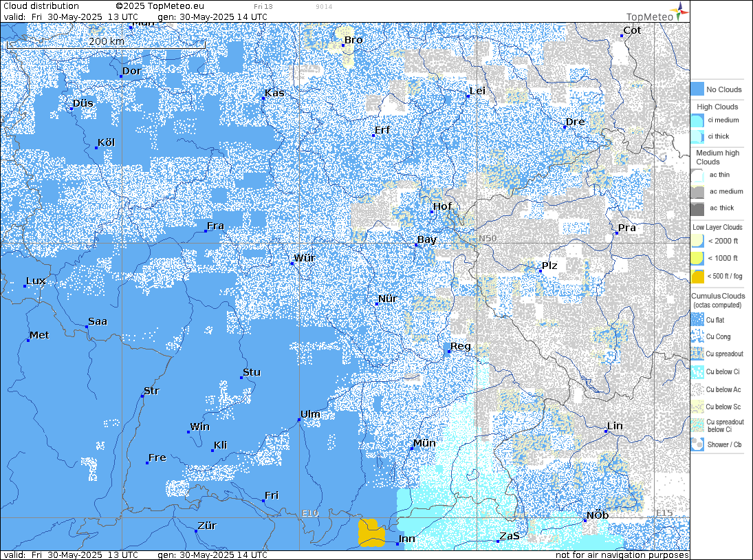Image resolution: width=753 pixels, height=560 pixels.
Task: Click the Cu below Sc legend swatch
Action: point(697,407)
